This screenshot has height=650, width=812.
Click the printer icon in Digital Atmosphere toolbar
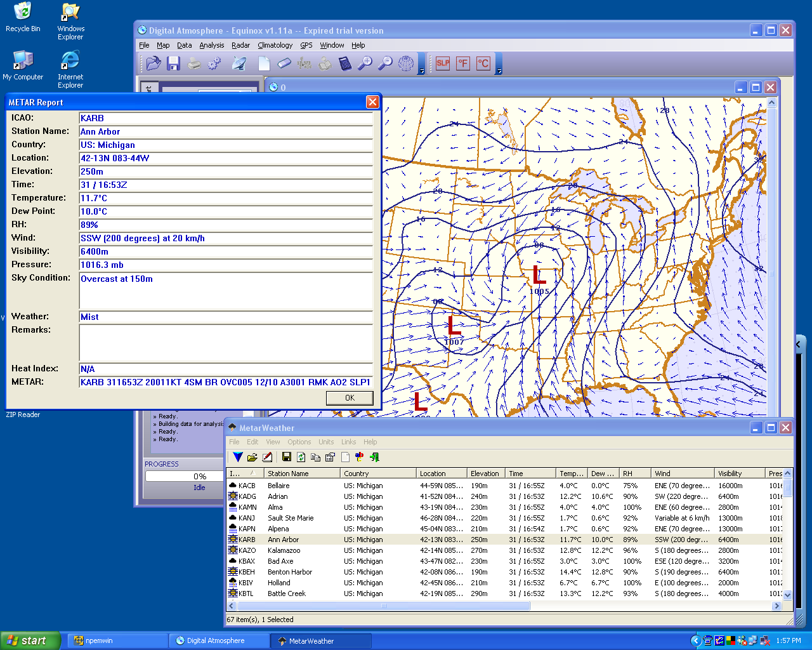coord(194,63)
